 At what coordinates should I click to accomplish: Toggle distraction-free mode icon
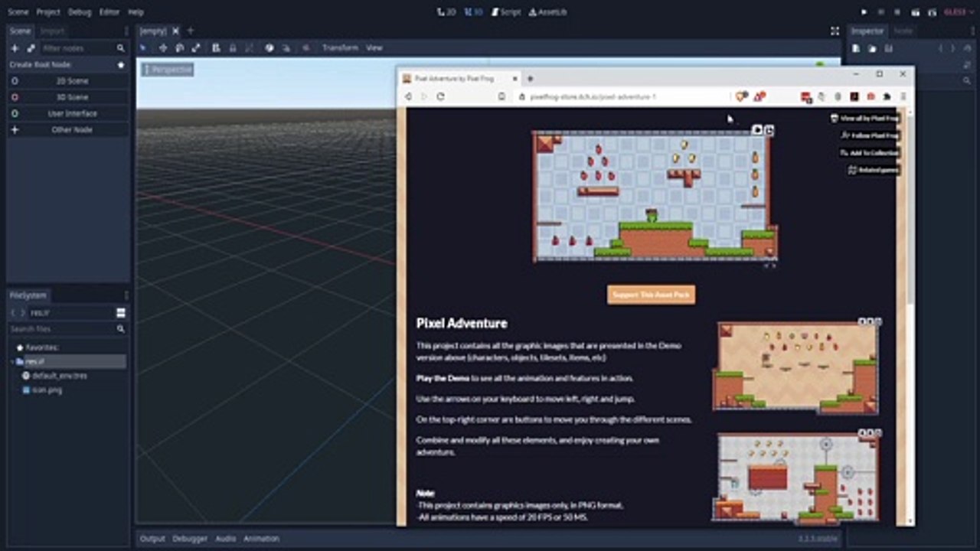pyautogui.click(x=835, y=31)
